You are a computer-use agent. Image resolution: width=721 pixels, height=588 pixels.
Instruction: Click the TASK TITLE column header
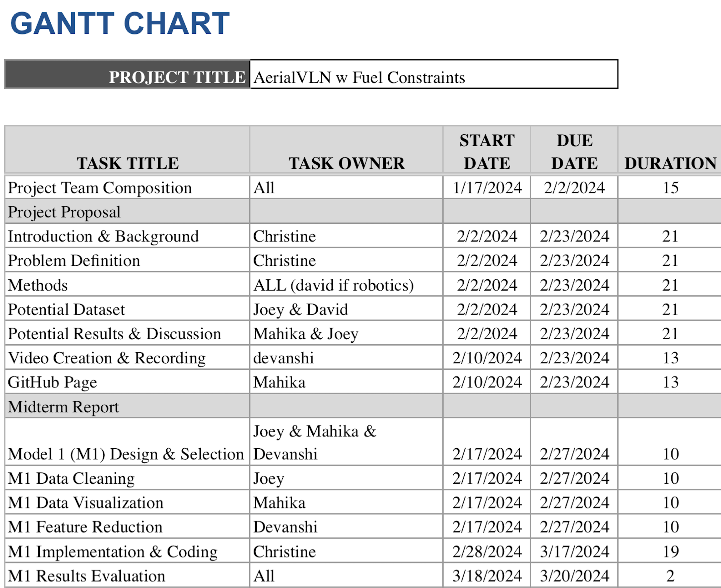tap(128, 150)
